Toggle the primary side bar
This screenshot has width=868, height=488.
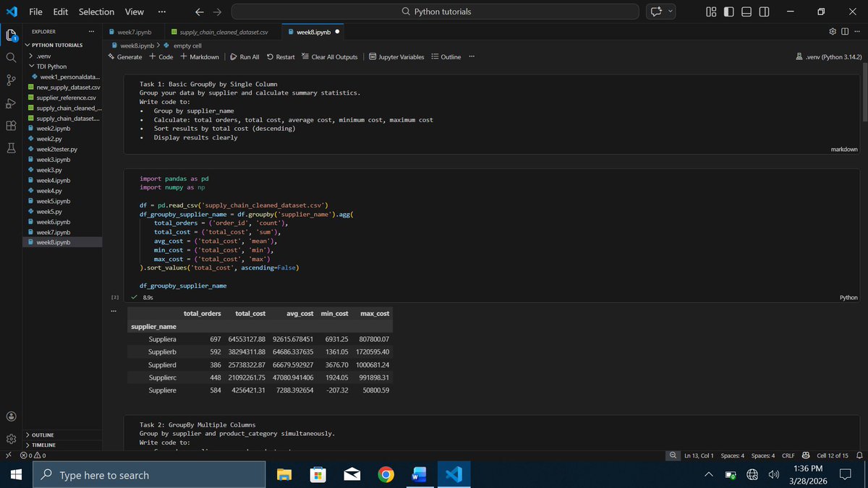coord(729,12)
